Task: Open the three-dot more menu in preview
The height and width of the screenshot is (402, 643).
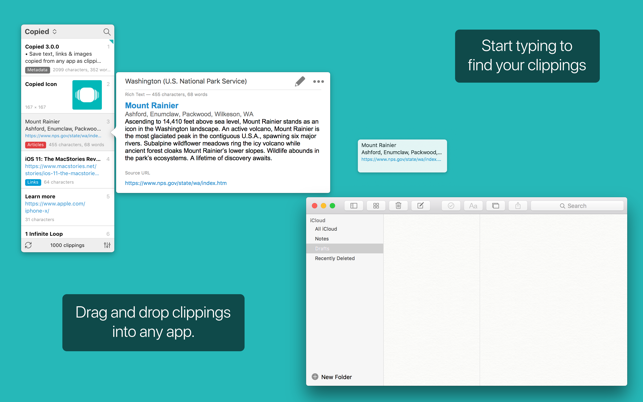Action: click(318, 81)
